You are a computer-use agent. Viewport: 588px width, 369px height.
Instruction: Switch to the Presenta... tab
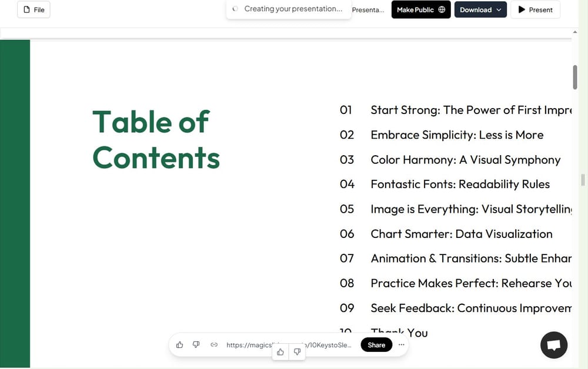367,9
